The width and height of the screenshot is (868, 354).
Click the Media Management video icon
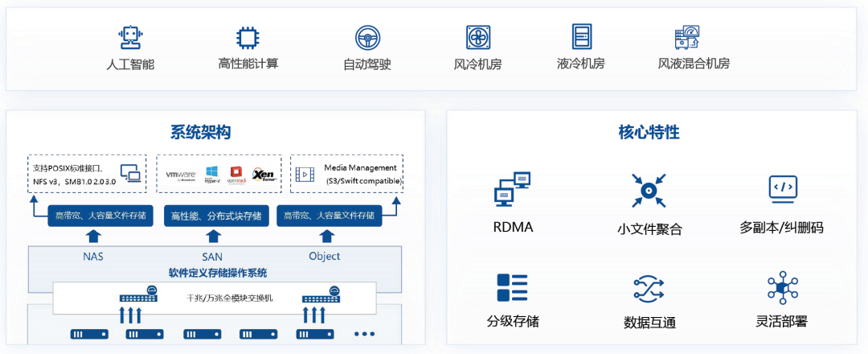pyautogui.click(x=305, y=175)
